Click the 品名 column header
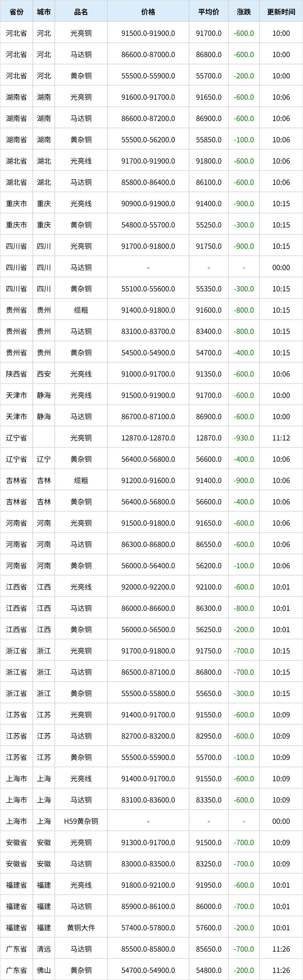The image size is (303, 980). 81,12
